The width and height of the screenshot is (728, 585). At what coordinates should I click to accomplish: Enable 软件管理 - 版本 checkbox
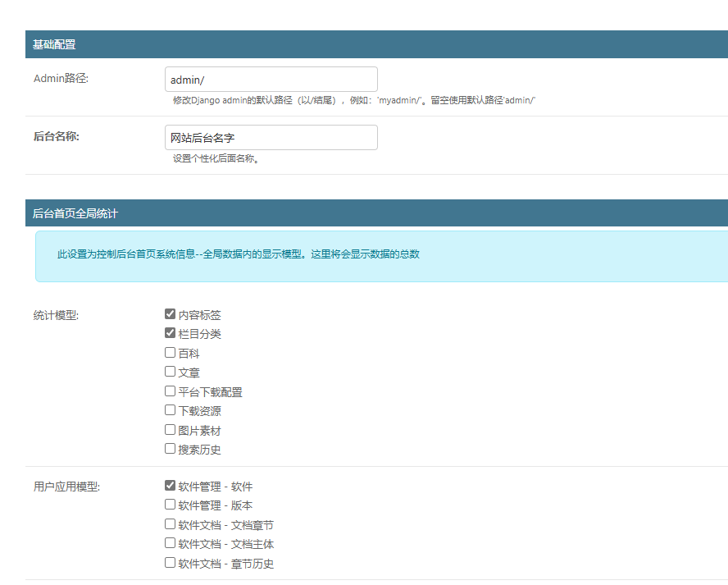[x=170, y=505]
